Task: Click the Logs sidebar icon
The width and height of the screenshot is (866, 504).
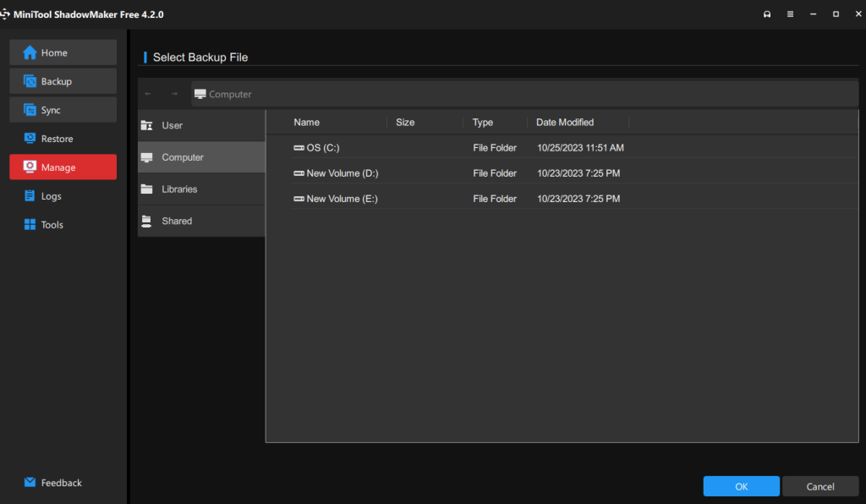Action: point(30,196)
